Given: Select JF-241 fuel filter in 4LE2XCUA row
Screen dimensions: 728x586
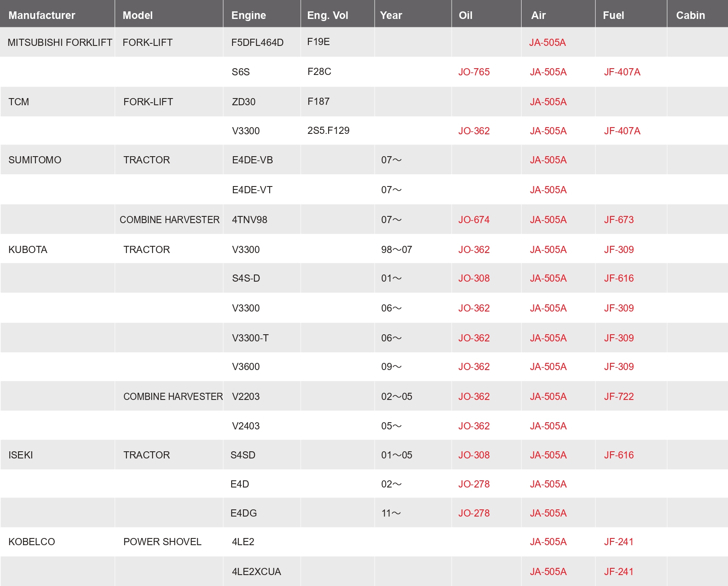Looking at the screenshot, I should (x=618, y=572).
